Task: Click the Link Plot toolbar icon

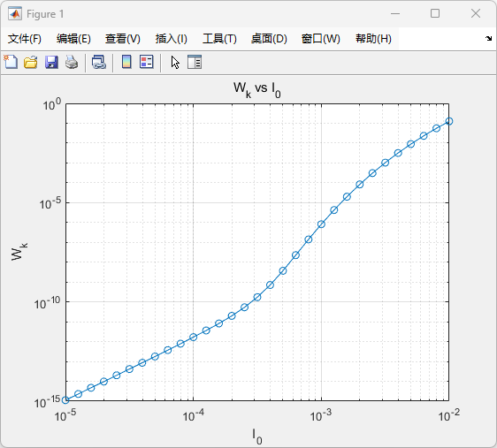Action: coord(99,62)
